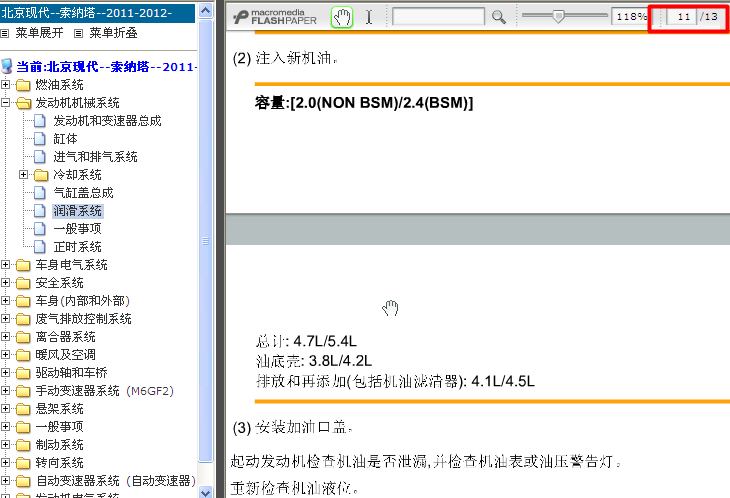Viewport: 730px width, 498px height.
Task: Click the tree panel scroll up arrow
Action: (205, 10)
